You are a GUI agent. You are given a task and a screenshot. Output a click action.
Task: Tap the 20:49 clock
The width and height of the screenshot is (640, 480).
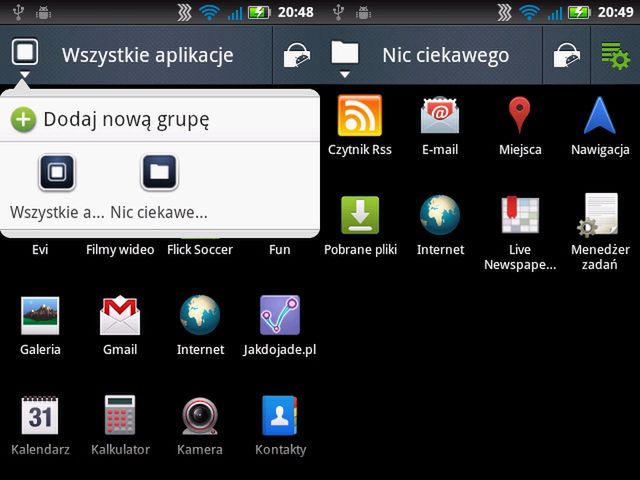coord(616,12)
